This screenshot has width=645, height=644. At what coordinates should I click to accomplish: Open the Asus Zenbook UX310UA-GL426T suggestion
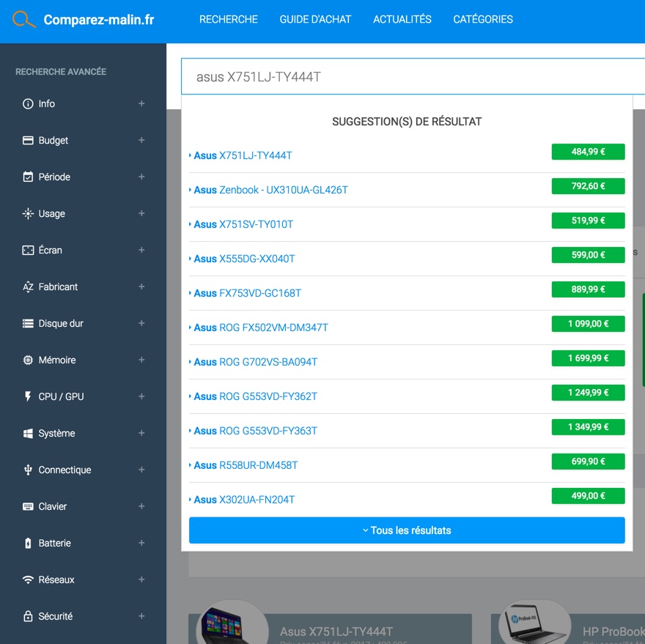tap(270, 190)
